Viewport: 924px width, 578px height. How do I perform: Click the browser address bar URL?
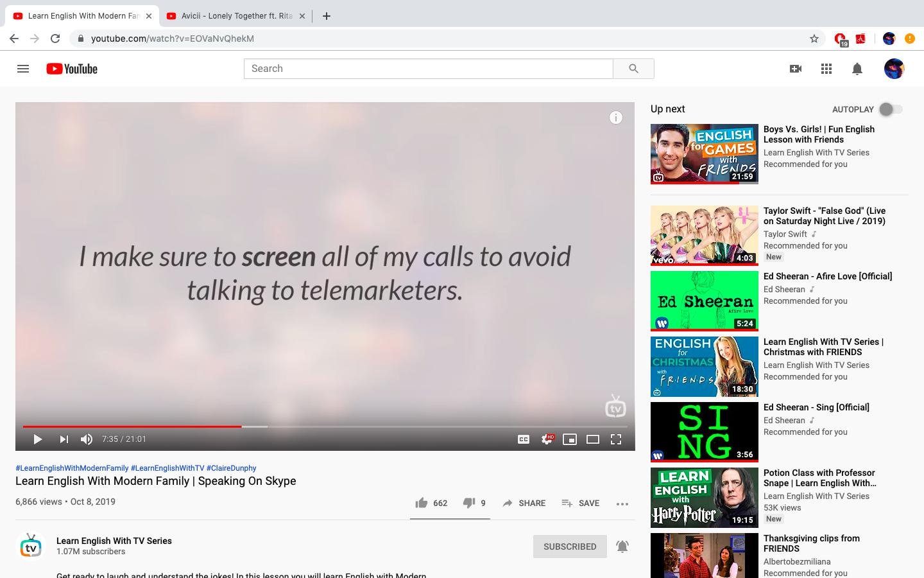[x=173, y=39]
